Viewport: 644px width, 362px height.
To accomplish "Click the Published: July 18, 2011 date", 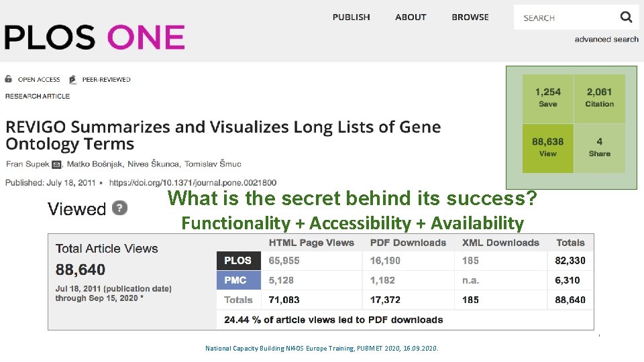I will pos(50,182).
